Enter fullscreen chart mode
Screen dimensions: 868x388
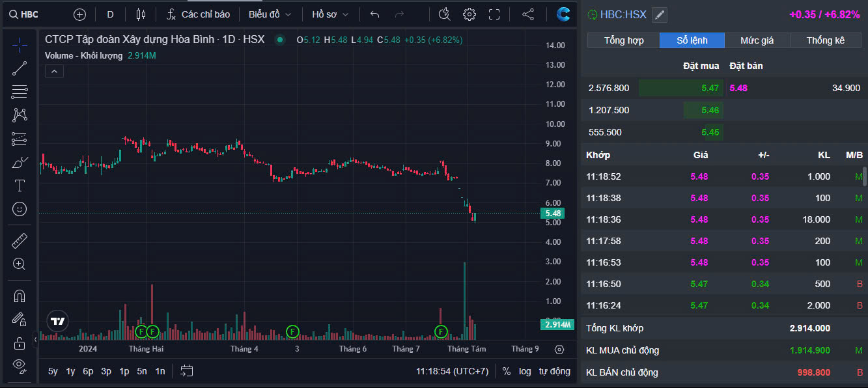point(494,14)
